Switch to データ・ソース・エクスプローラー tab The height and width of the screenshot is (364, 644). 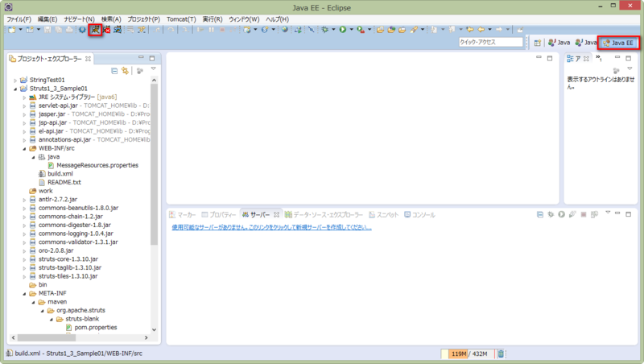click(324, 215)
